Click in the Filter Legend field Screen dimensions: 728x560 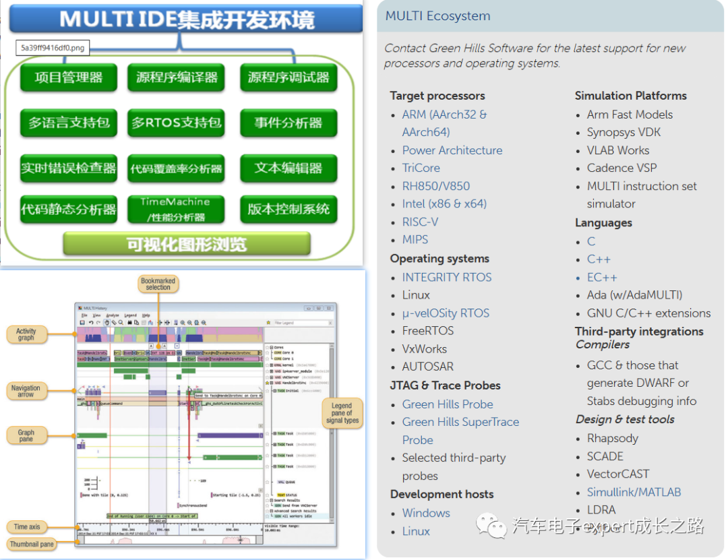[x=300, y=323]
